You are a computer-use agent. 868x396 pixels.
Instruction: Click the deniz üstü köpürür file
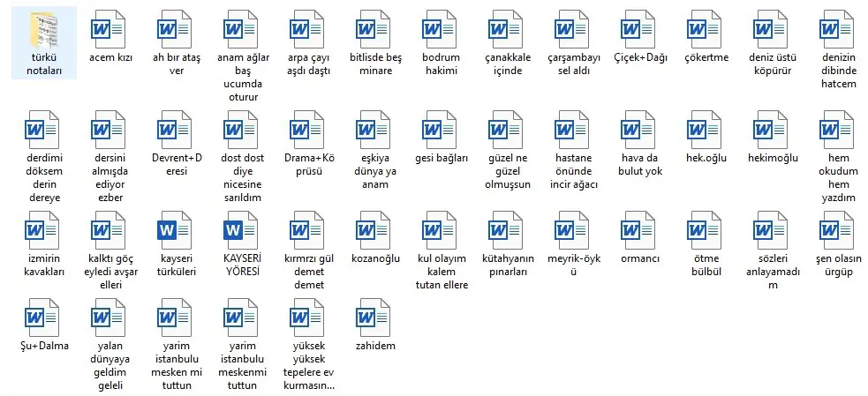(773, 29)
